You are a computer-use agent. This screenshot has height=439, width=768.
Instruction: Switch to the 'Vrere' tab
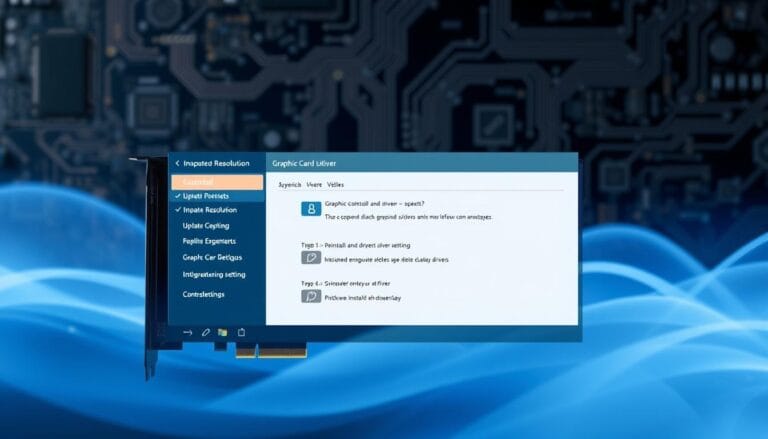pos(314,185)
